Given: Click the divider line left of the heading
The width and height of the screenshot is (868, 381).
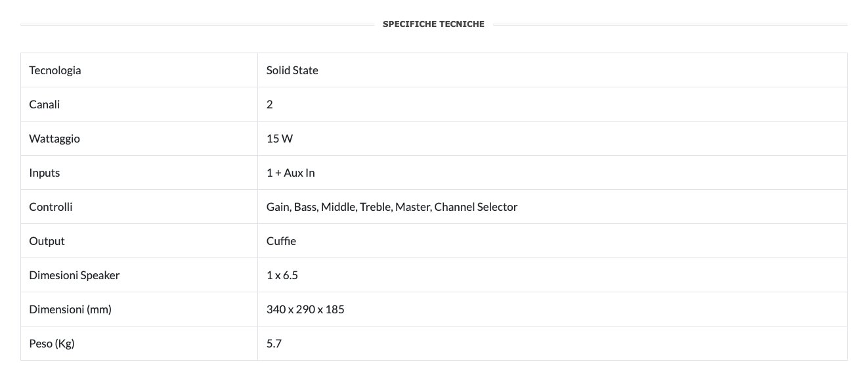Looking at the screenshot, I should [x=197, y=24].
